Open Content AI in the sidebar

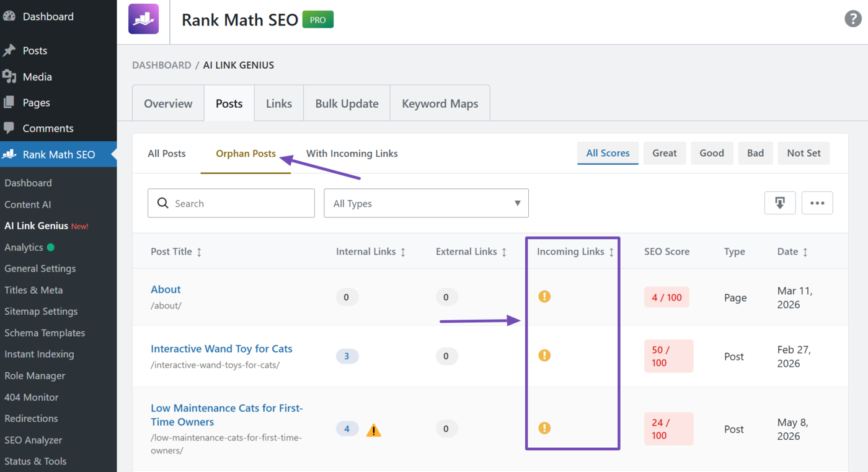(x=28, y=204)
